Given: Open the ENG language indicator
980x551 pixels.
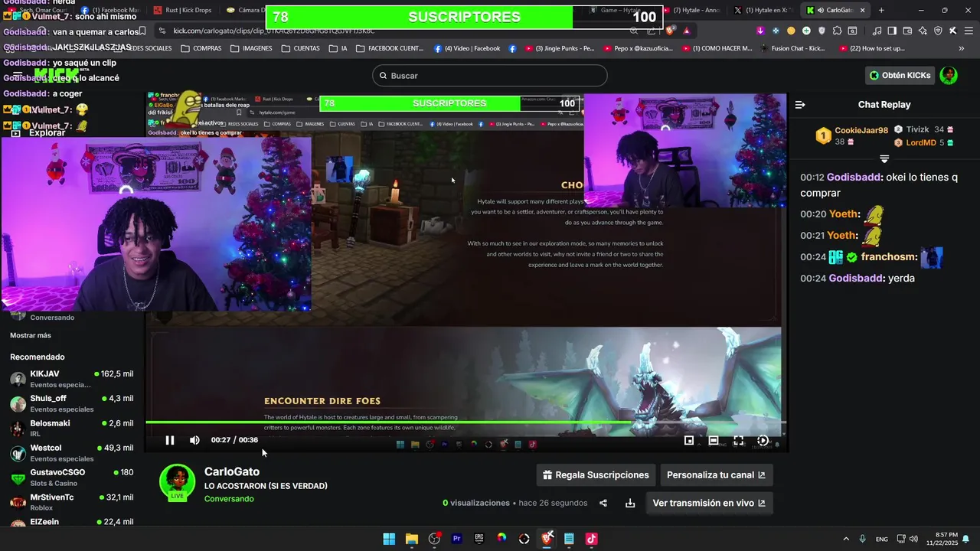Looking at the screenshot, I should pos(882,539).
